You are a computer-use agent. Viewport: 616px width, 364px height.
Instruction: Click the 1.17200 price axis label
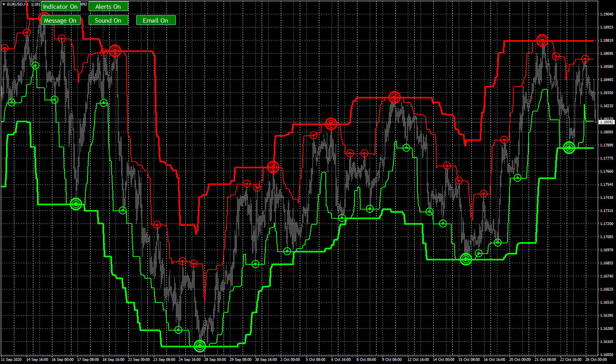(x=607, y=224)
